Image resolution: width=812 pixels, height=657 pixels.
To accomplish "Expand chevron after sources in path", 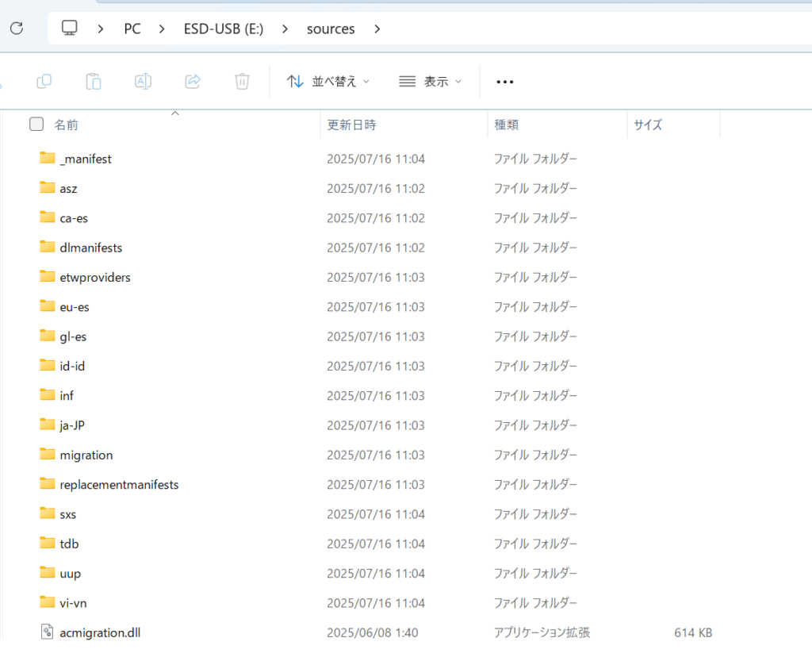I will pos(377,29).
